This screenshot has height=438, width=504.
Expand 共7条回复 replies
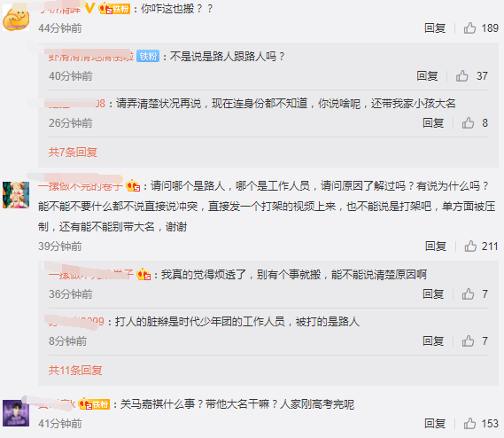click(73, 152)
